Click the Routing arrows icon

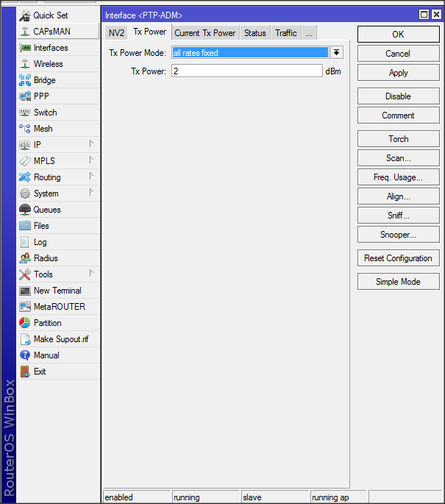pyautogui.click(x=25, y=177)
